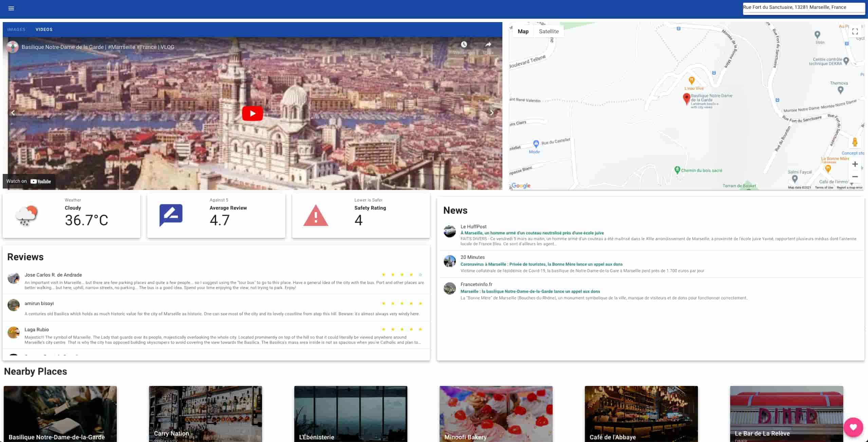
Task: Click Jose Carlos R. de Andrade's avatar
Action: (x=14, y=278)
